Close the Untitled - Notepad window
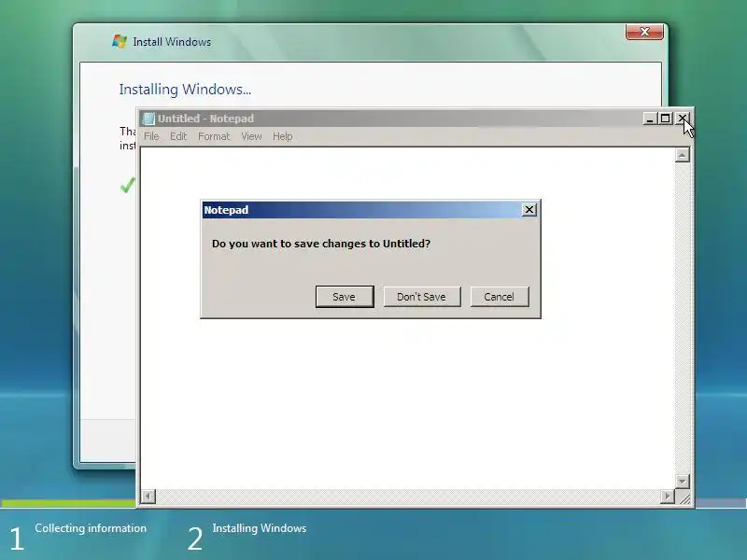The height and width of the screenshot is (560, 747). 683,119
